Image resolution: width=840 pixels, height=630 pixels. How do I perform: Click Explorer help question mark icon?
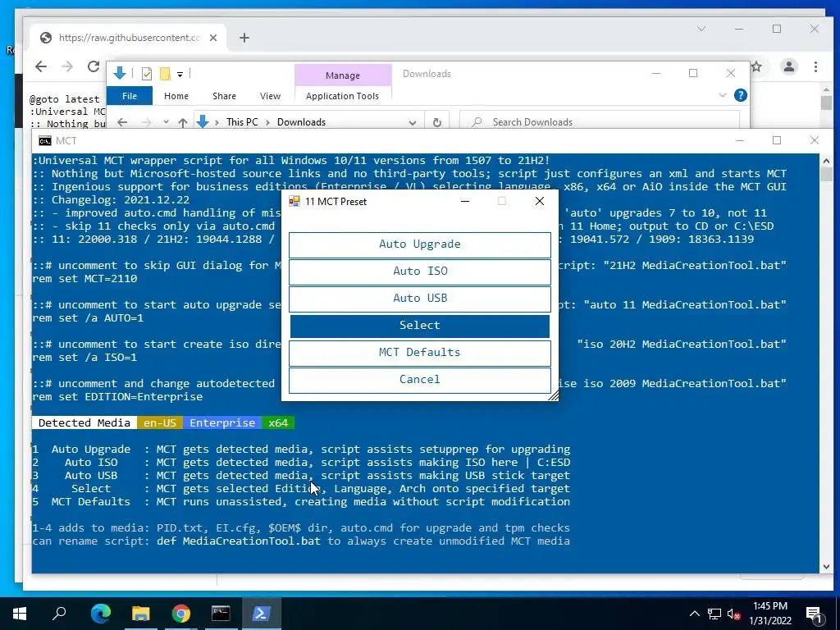click(741, 95)
